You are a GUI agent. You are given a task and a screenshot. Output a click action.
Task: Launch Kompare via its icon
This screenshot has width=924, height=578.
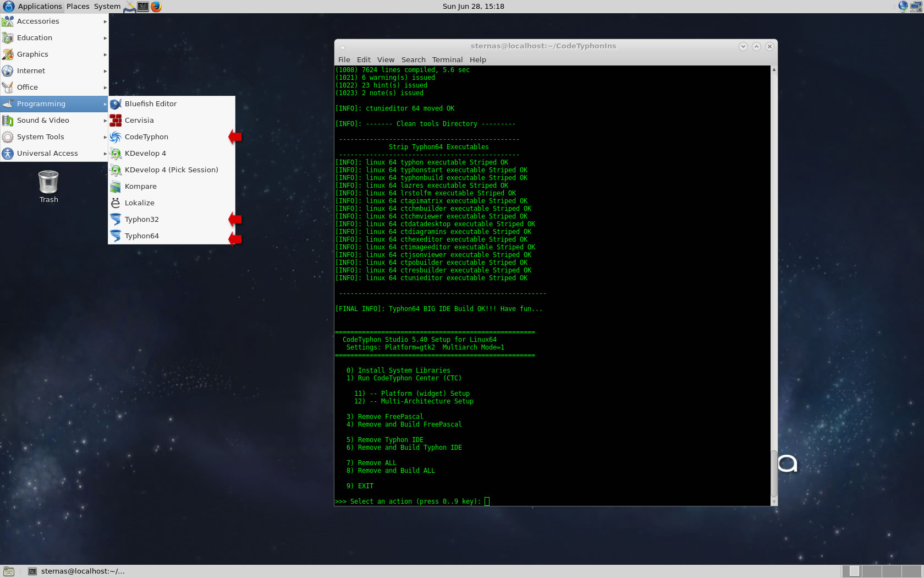tap(116, 186)
